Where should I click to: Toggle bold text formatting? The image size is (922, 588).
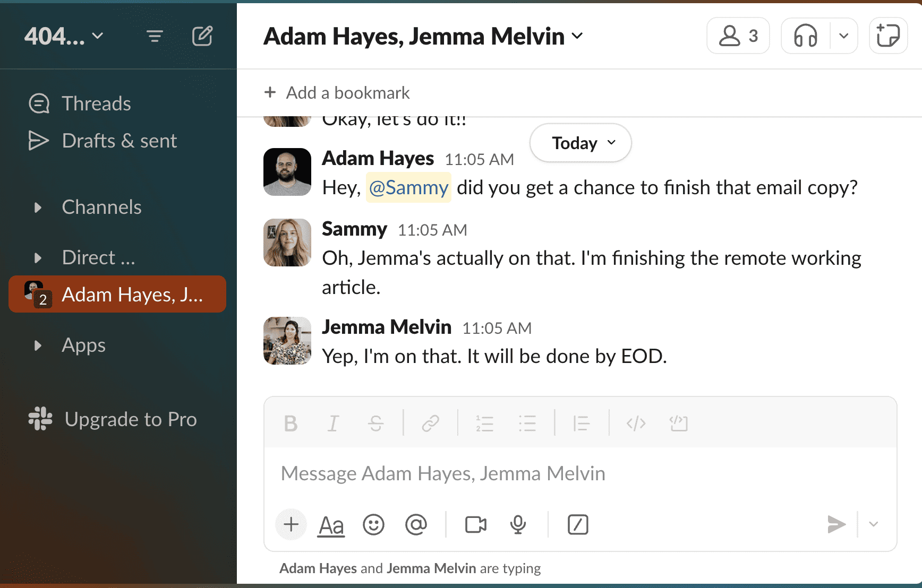(x=291, y=423)
